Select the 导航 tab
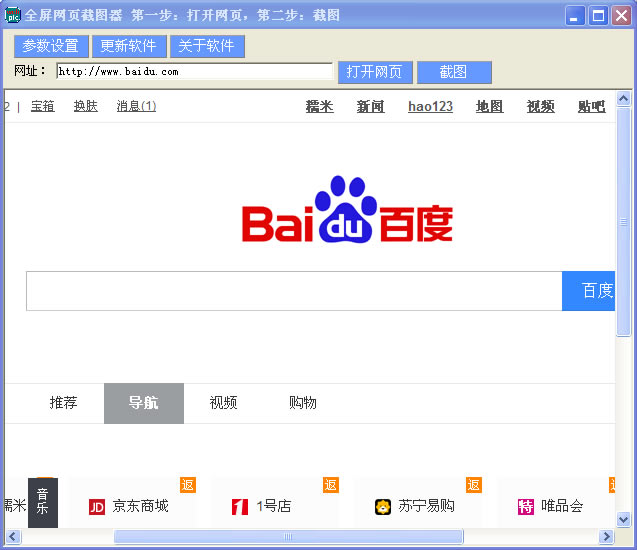The width and height of the screenshot is (637, 550). 144,403
